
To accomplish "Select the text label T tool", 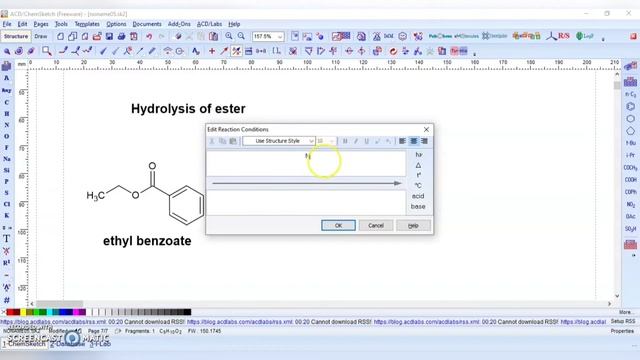I will point(7,239).
